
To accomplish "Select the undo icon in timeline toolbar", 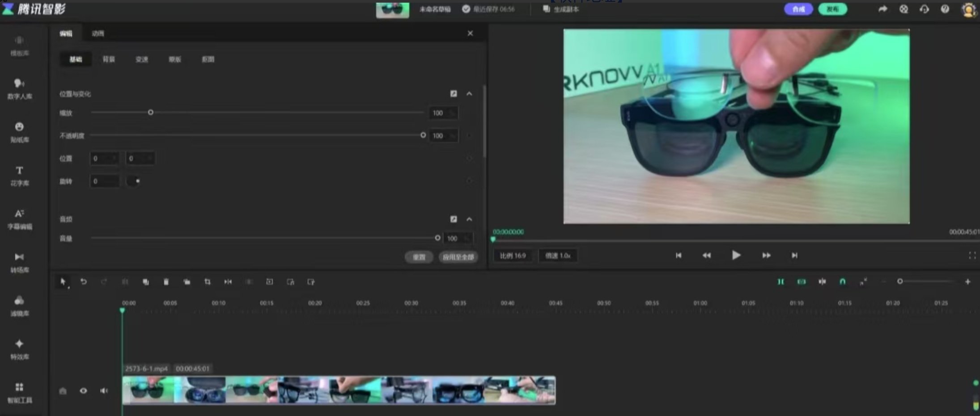I will [x=84, y=282].
